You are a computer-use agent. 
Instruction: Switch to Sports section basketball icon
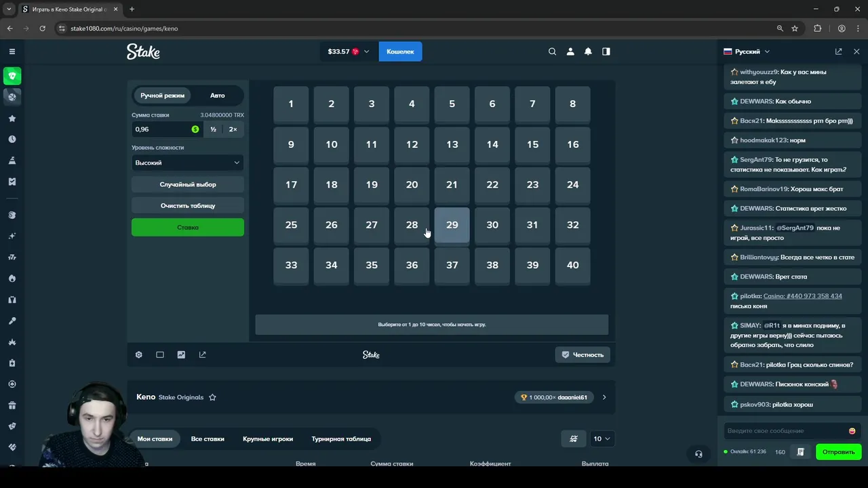(x=12, y=97)
